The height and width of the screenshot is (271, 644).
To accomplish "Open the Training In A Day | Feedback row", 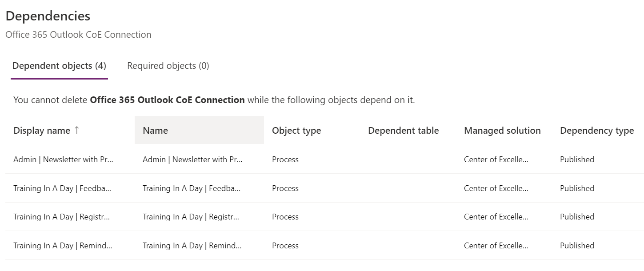I will [63, 188].
